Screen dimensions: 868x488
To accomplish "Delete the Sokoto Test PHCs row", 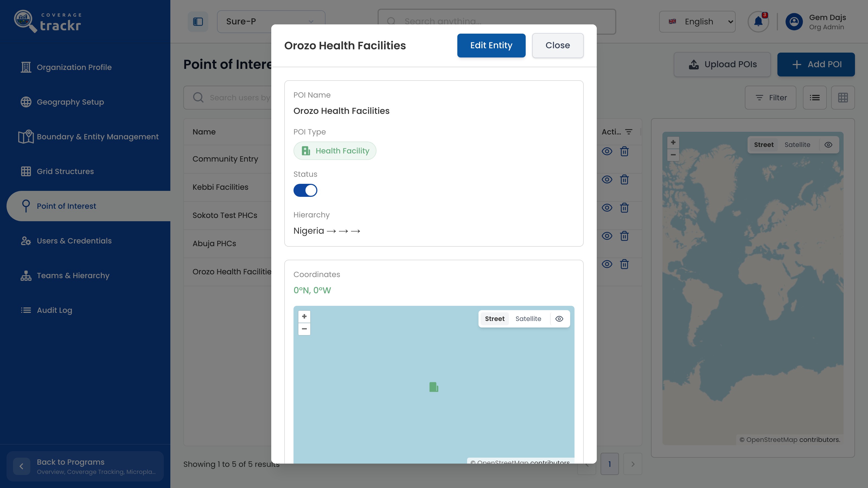I will pyautogui.click(x=624, y=208).
